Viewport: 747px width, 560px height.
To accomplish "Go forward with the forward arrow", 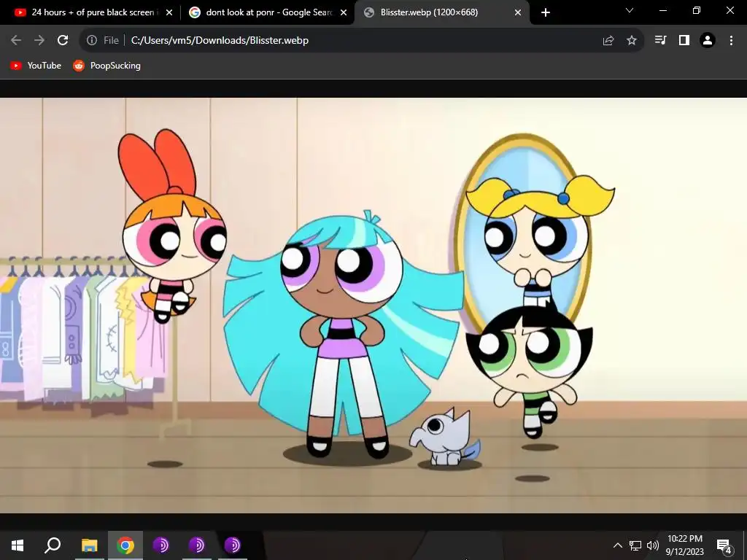I will 39,41.
